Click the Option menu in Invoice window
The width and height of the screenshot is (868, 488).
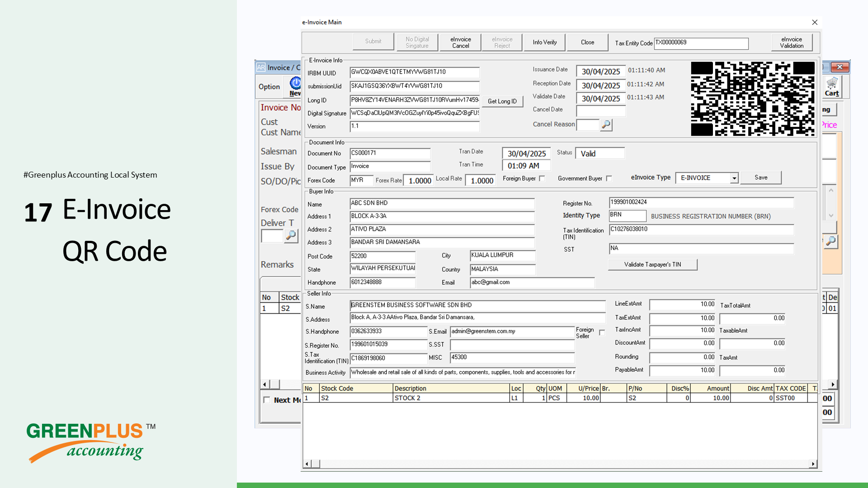pos(269,86)
